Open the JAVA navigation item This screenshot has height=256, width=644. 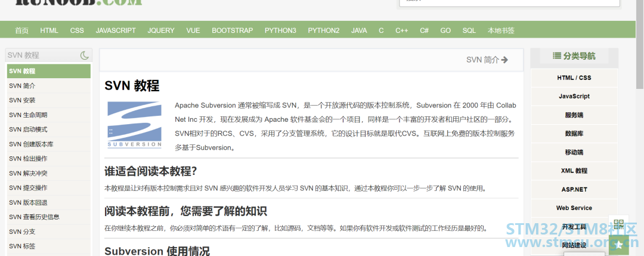pyautogui.click(x=359, y=30)
